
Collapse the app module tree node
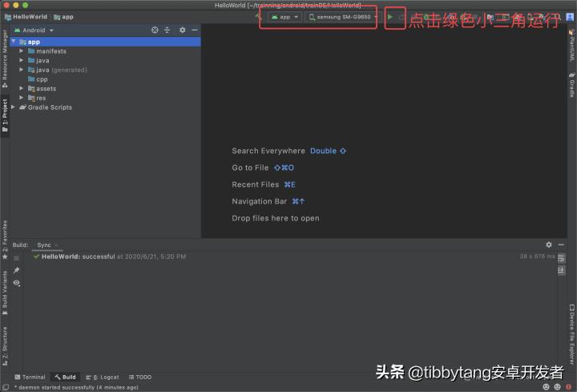click(14, 42)
